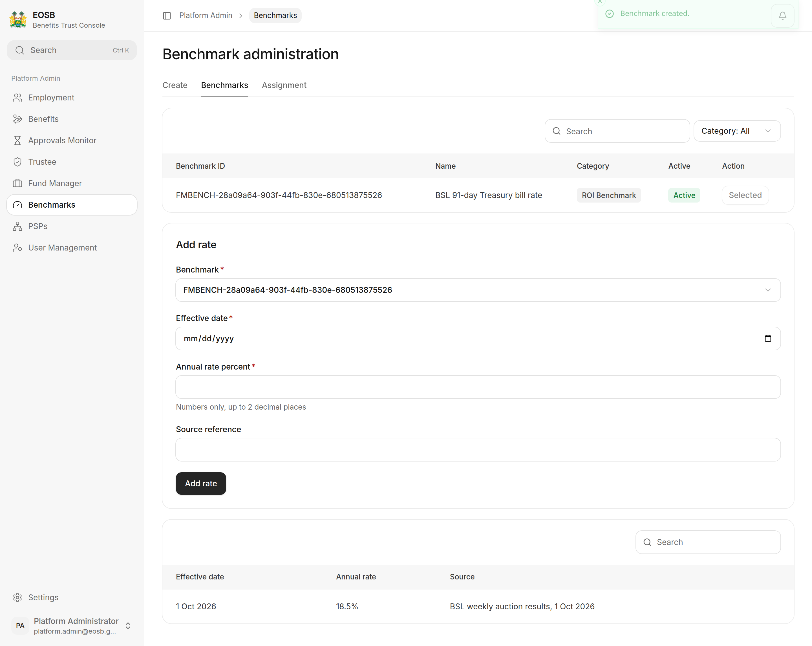
Task: Focus the Annual rate percent field
Action: coord(478,387)
